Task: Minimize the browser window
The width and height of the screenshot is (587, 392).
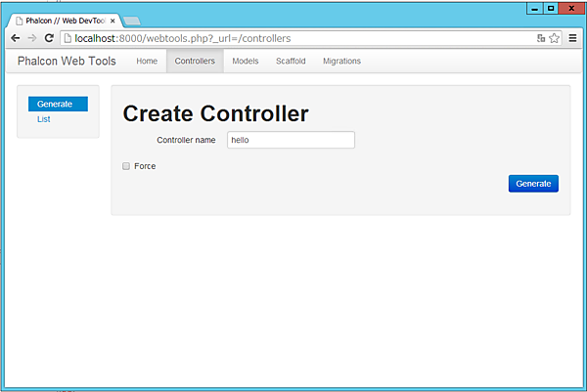Action: [534, 8]
